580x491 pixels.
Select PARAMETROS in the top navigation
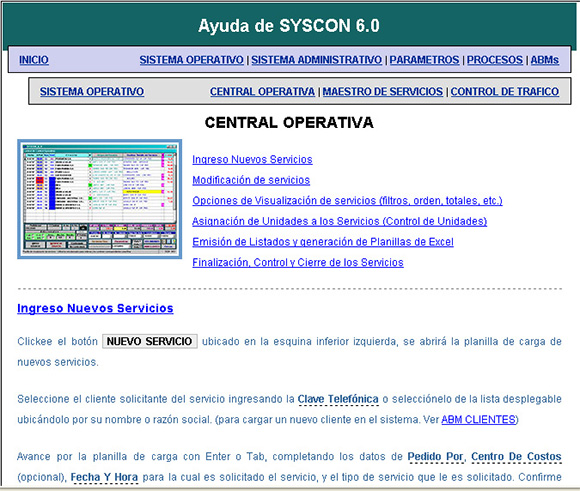tap(424, 60)
